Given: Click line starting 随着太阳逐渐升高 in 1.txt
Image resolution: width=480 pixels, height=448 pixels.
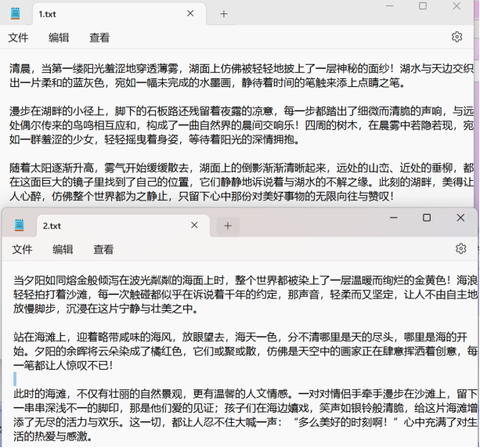Looking at the screenshot, I should click(x=241, y=168).
